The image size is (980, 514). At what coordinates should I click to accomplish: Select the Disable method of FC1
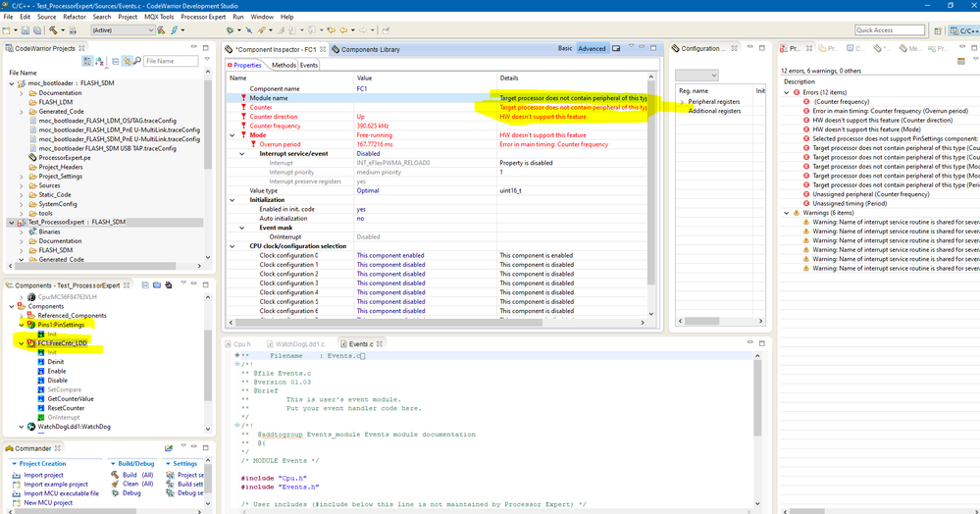click(58, 381)
